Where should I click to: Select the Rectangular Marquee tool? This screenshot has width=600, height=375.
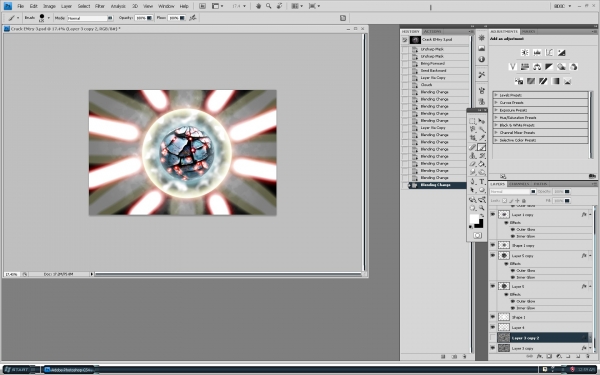[x=473, y=121]
